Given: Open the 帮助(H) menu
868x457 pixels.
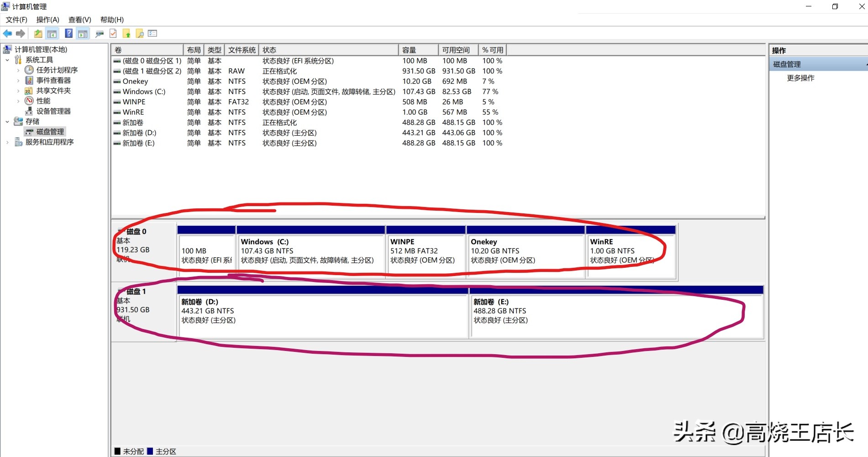Looking at the screenshot, I should [112, 20].
